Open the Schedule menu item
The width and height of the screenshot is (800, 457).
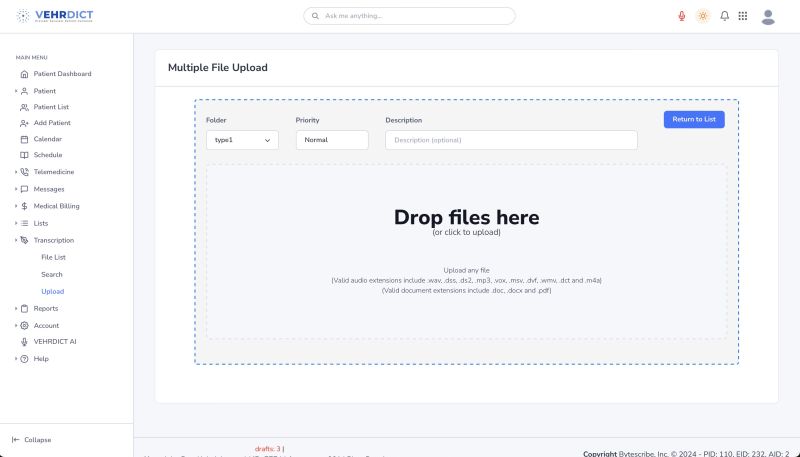[x=48, y=155]
